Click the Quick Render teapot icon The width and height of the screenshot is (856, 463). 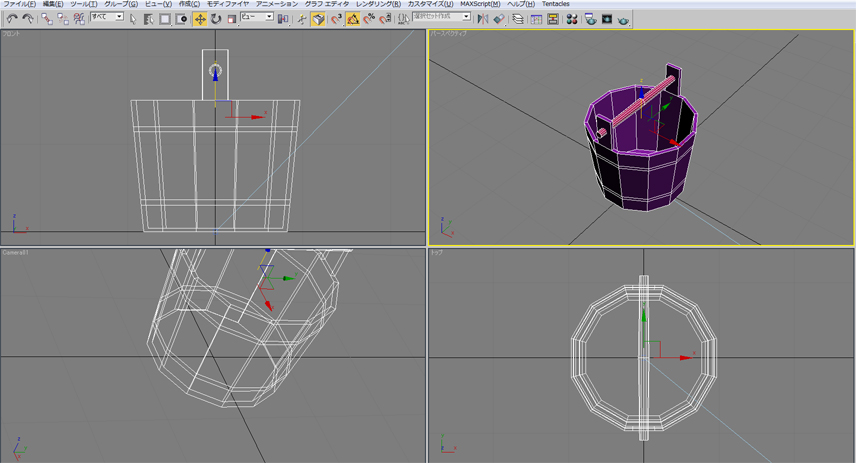[x=624, y=18]
